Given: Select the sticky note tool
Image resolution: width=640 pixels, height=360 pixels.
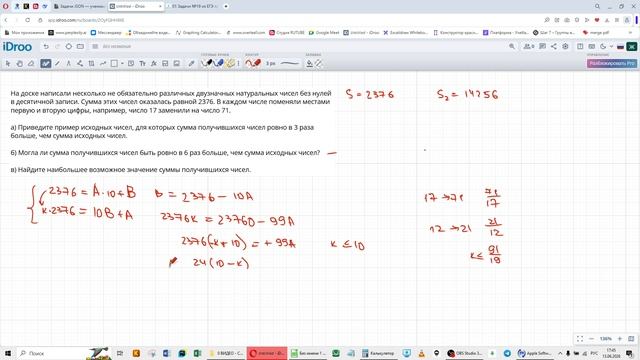Looking at the screenshot, I should (x=131, y=63).
